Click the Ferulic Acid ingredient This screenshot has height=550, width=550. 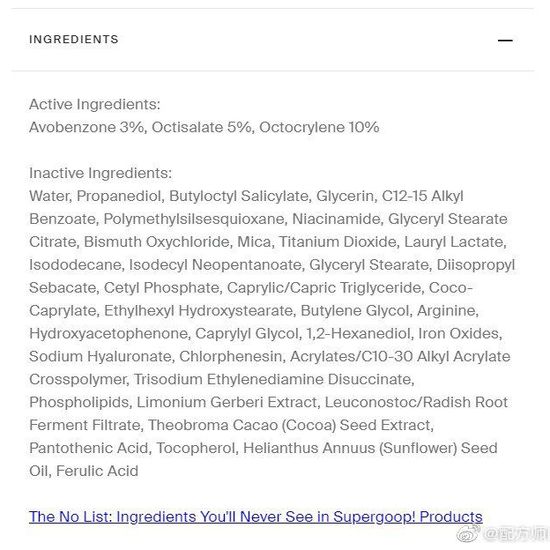(x=97, y=471)
